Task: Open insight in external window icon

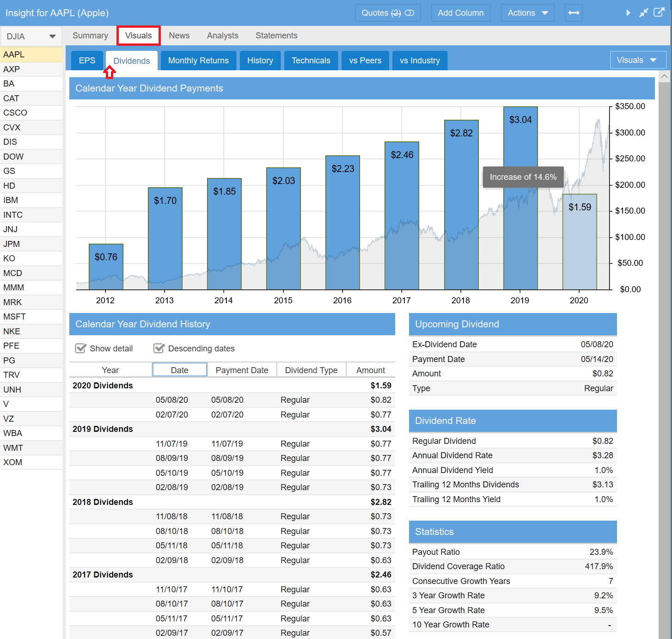Action: [x=659, y=12]
